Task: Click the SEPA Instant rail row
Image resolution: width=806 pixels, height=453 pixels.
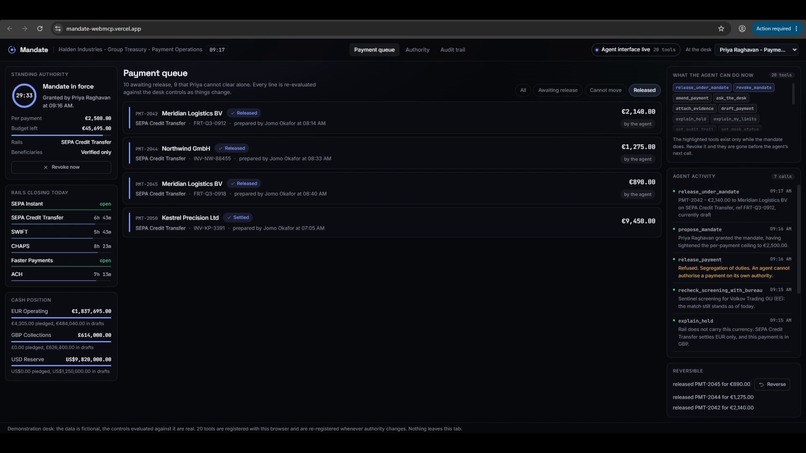Action: pyautogui.click(x=61, y=205)
